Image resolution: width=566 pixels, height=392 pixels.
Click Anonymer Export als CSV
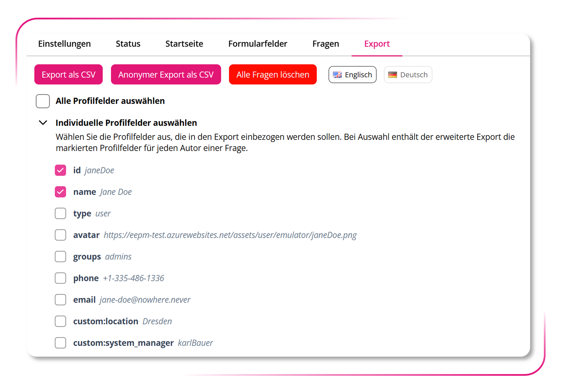click(166, 74)
